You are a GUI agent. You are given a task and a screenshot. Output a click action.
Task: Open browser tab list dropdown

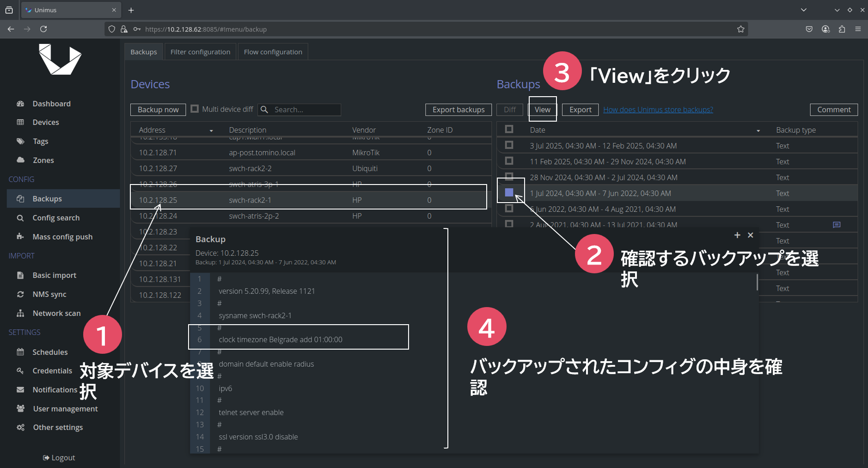[804, 10]
